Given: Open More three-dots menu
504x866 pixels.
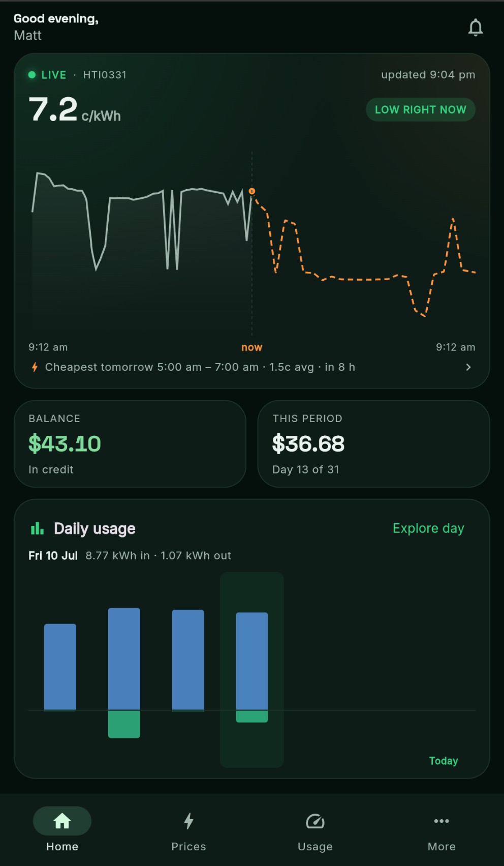Looking at the screenshot, I should click(x=442, y=821).
